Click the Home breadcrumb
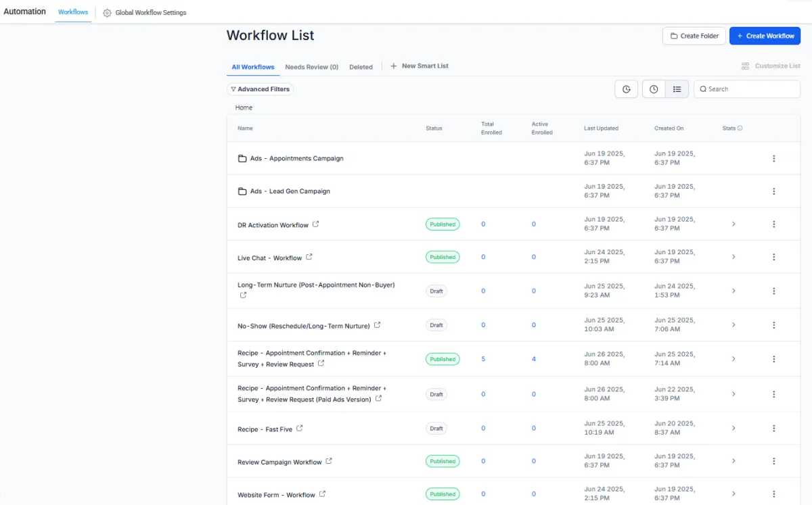The image size is (812, 505). click(244, 107)
